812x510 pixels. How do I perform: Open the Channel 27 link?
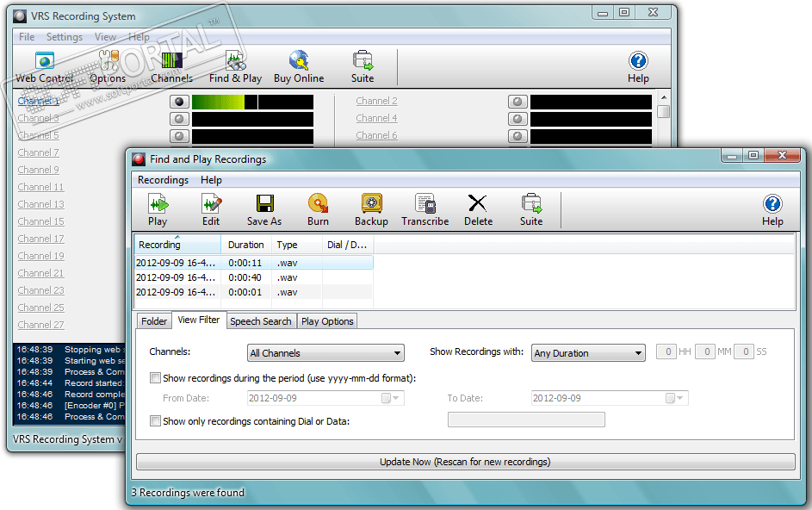point(41,325)
